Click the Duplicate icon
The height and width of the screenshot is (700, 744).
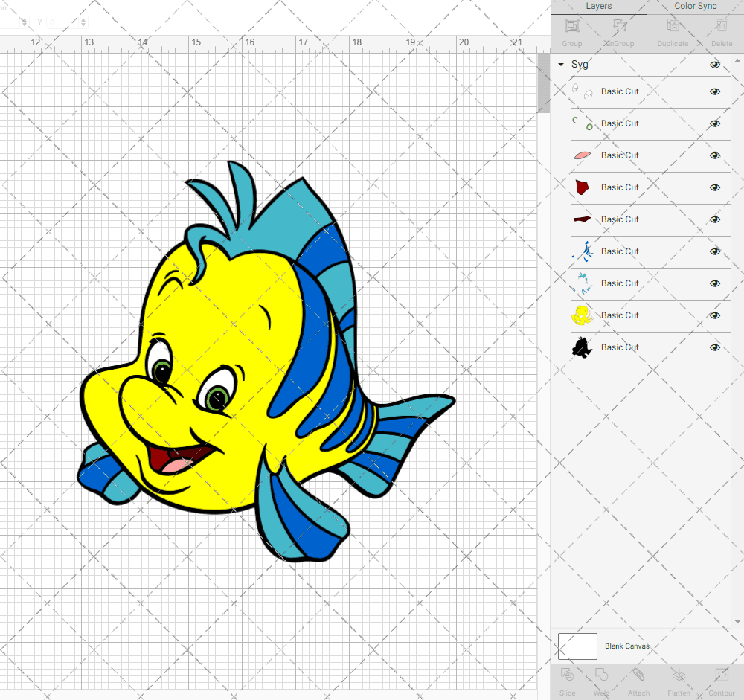click(673, 25)
